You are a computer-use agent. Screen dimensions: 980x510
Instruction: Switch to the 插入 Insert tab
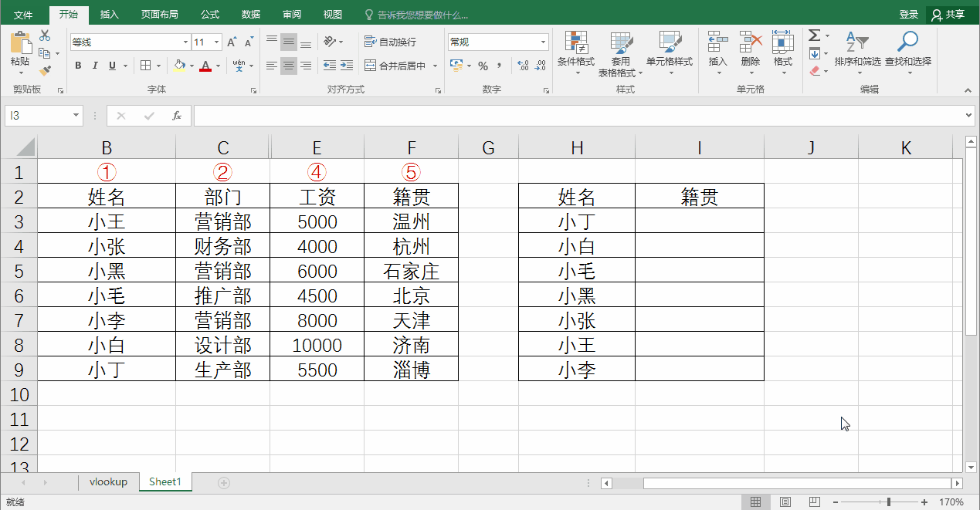click(x=110, y=15)
